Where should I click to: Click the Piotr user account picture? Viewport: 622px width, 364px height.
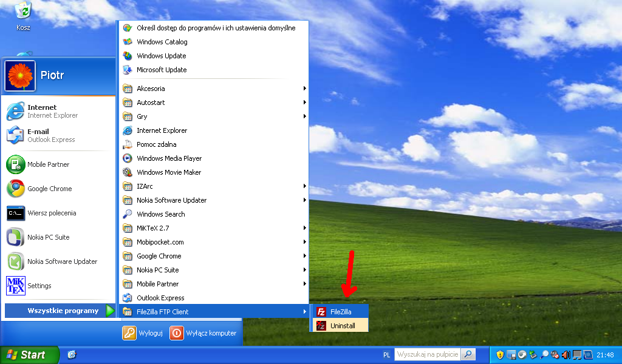tap(20, 75)
